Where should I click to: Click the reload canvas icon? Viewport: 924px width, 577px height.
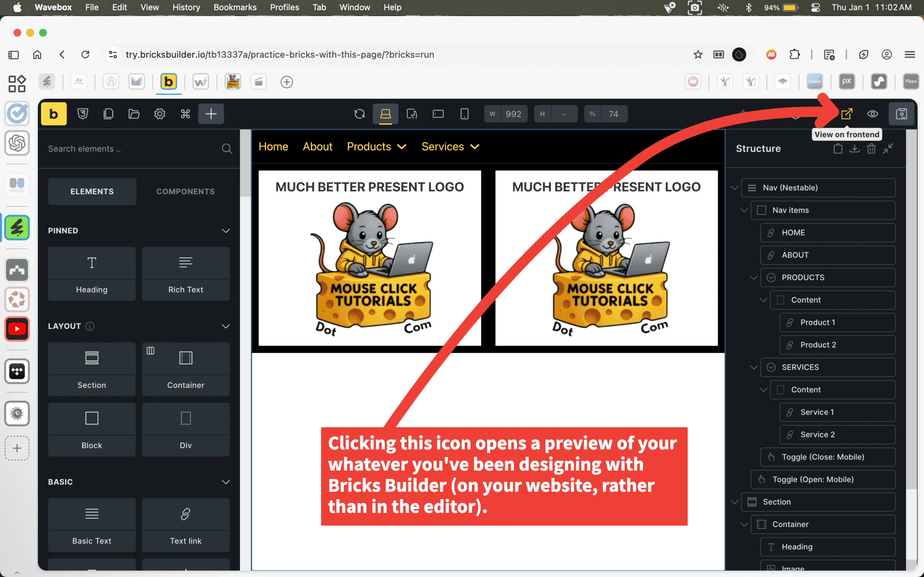(x=359, y=114)
